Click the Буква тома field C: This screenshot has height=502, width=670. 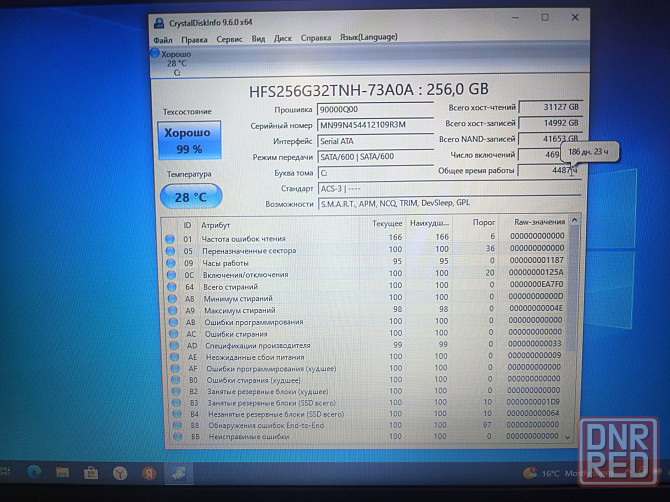375,173
